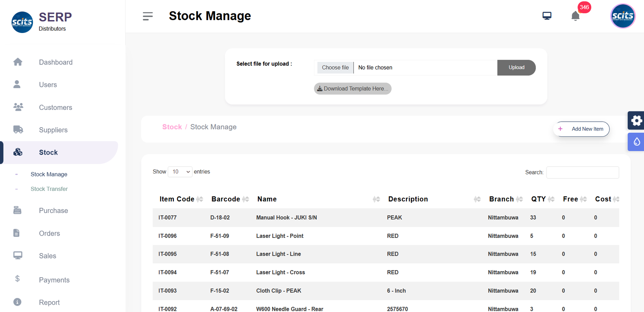
Task: Open the settings gear side panel
Action: (636, 120)
